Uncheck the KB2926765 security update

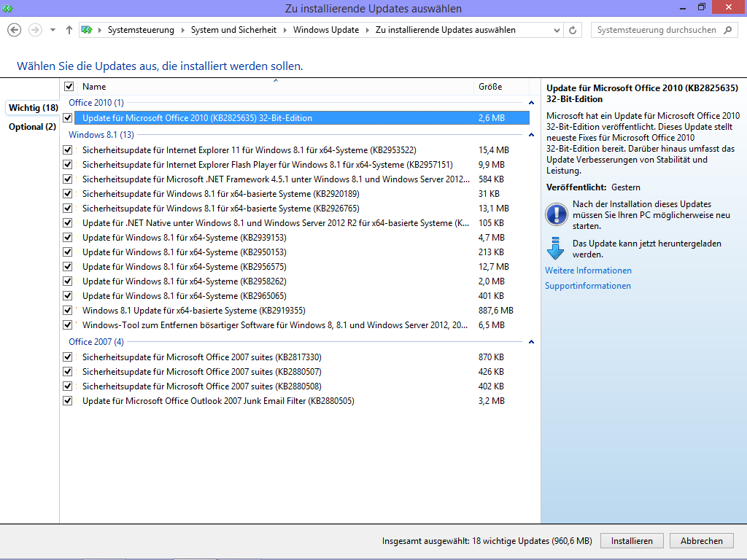[x=68, y=208]
